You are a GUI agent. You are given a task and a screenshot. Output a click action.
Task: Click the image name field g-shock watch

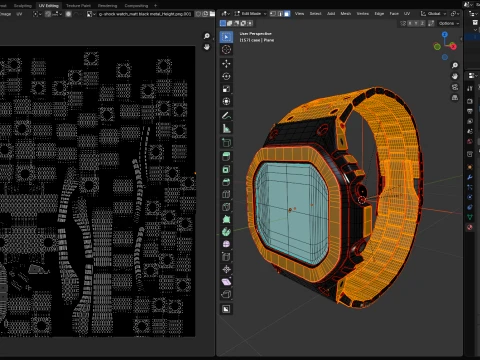[x=145, y=14]
